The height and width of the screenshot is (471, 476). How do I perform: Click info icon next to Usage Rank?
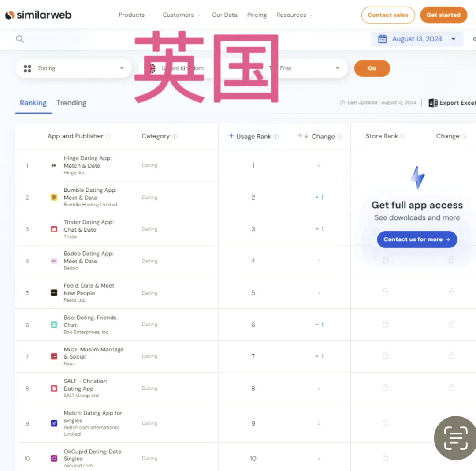(275, 137)
